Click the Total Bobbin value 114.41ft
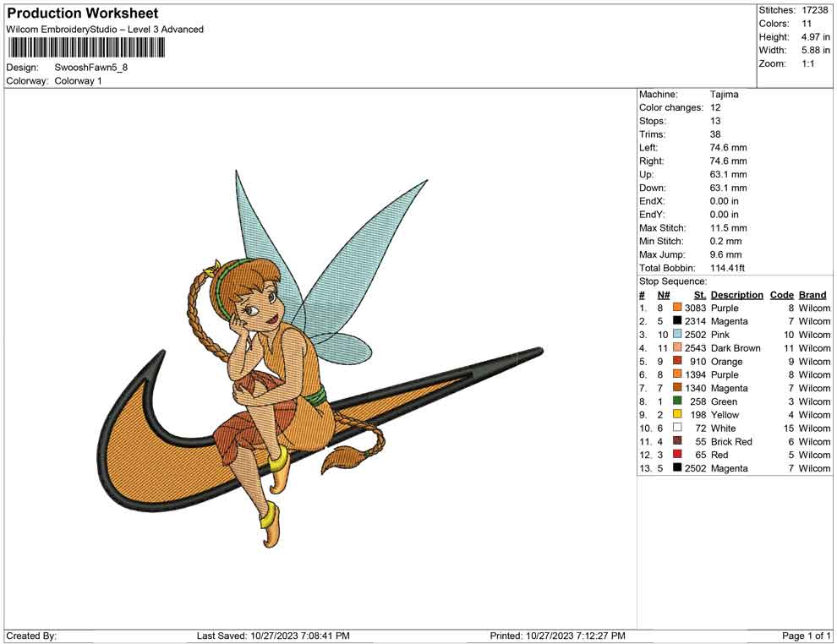 tap(727, 268)
